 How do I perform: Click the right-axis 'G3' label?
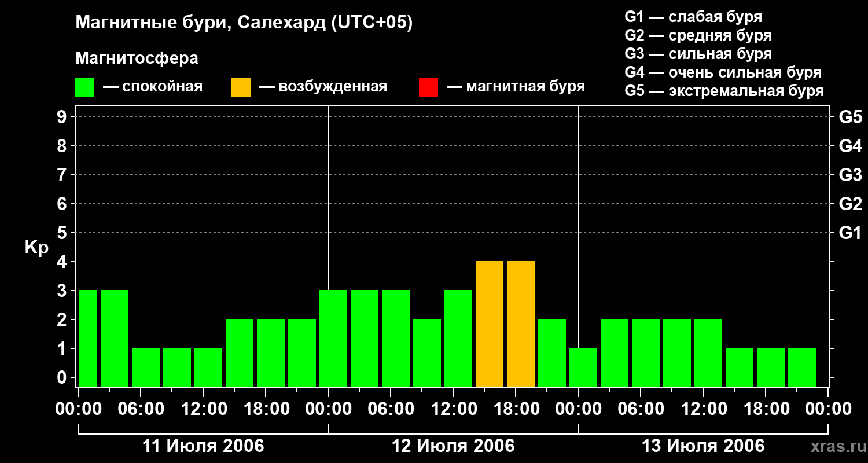pos(850,175)
